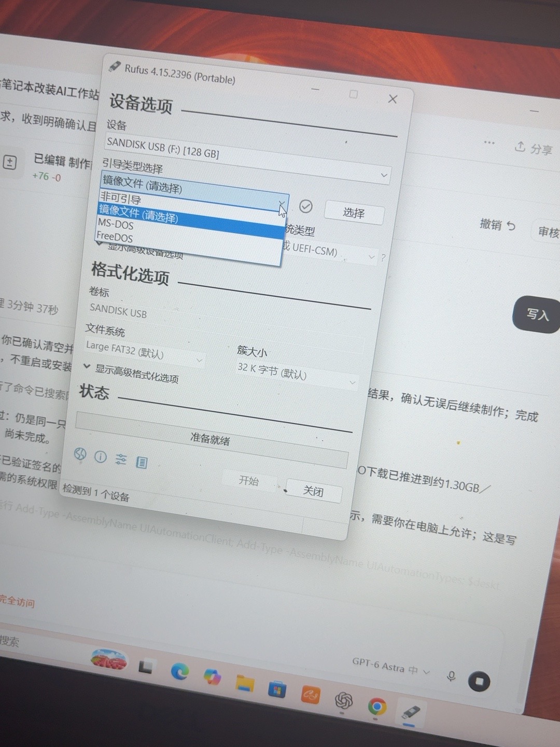Click the checksum checkmark icon beside 选择
This screenshot has width=560, height=747.
[306, 206]
